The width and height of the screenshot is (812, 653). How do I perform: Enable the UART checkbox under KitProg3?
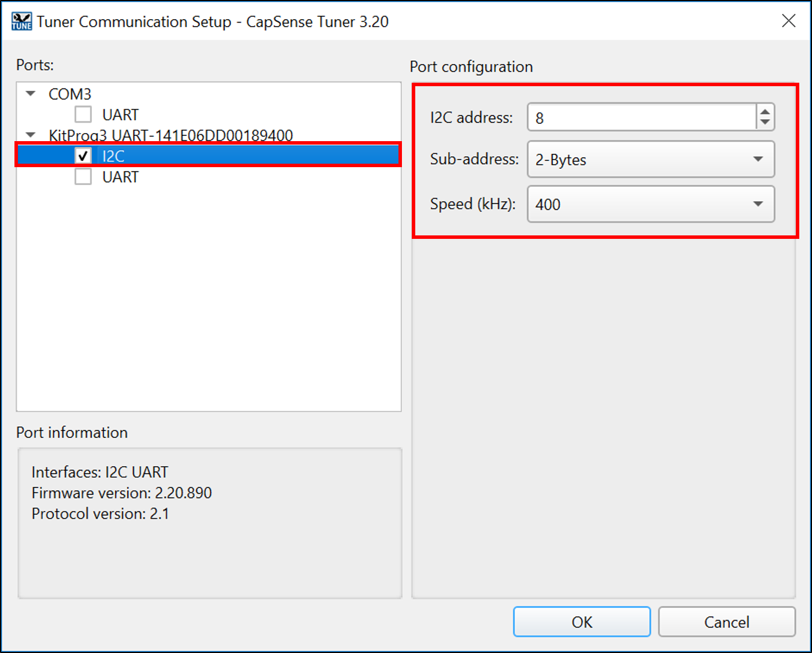[x=83, y=176]
